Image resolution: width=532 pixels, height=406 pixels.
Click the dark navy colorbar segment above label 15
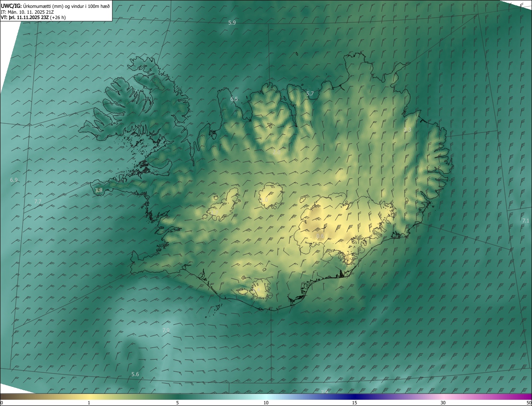click(x=355, y=396)
